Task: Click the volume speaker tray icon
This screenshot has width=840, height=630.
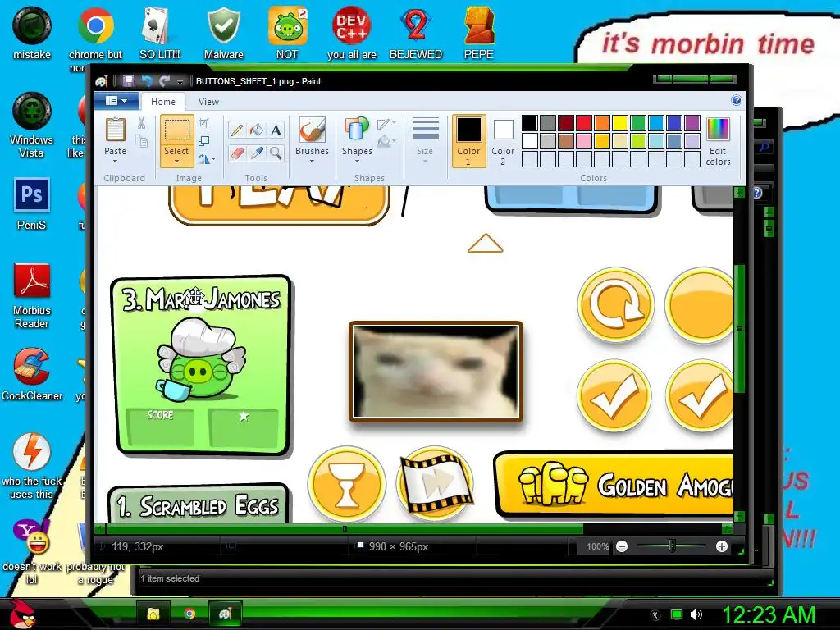Action: click(696, 614)
